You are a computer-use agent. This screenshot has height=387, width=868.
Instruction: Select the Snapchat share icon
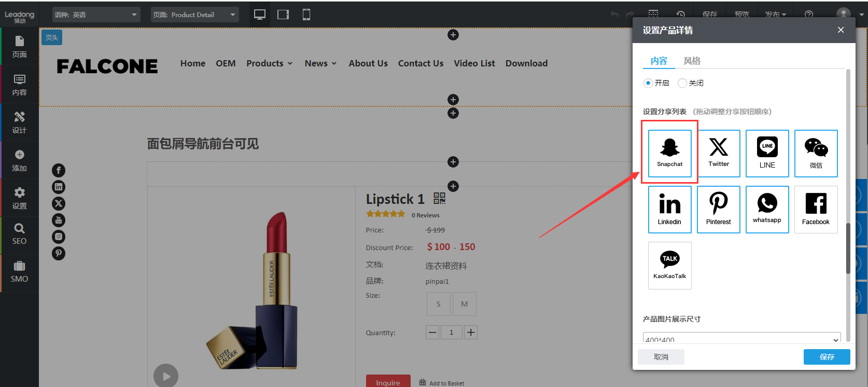(669, 153)
